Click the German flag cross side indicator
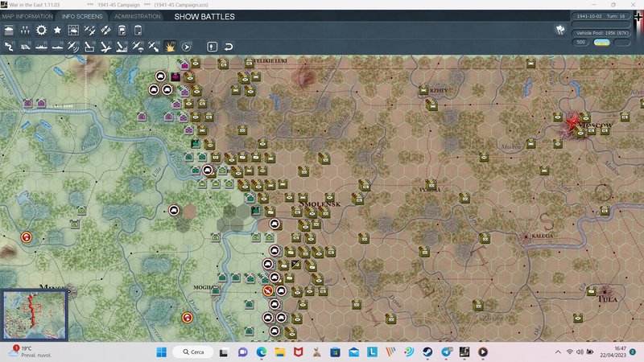The image size is (644, 362). point(638,19)
